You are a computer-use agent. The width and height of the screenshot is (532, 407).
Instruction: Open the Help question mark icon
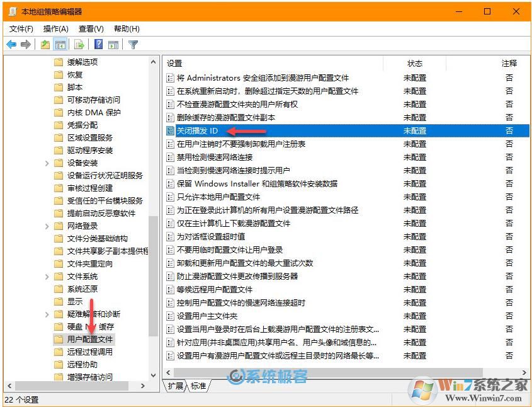pos(98,45)
